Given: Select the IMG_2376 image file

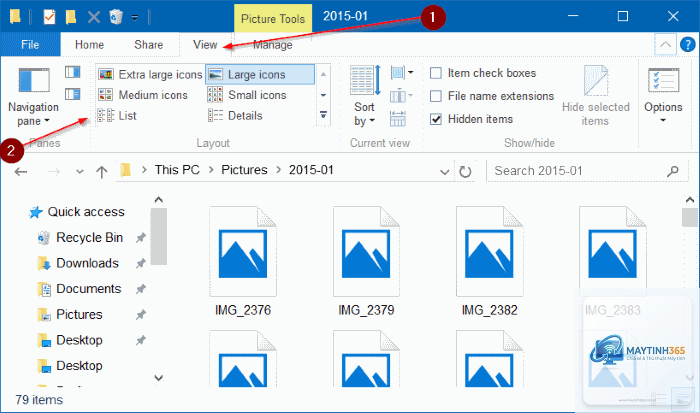Looking at the screenshot, I should coord(243,262).
